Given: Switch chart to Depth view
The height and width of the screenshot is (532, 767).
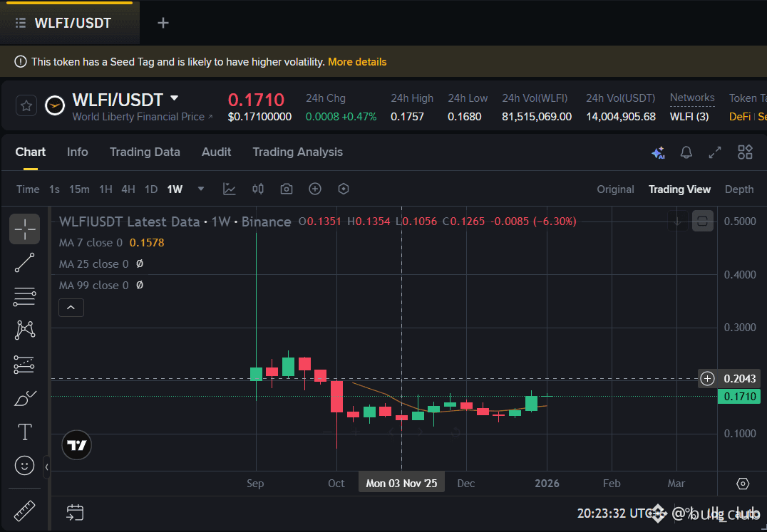Looking at the screenshot, I should point(739,189).
